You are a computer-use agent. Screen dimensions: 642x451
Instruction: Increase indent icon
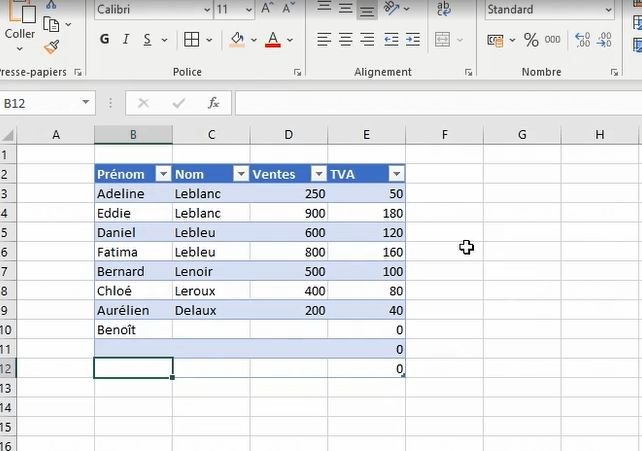[x=413, y=39]
